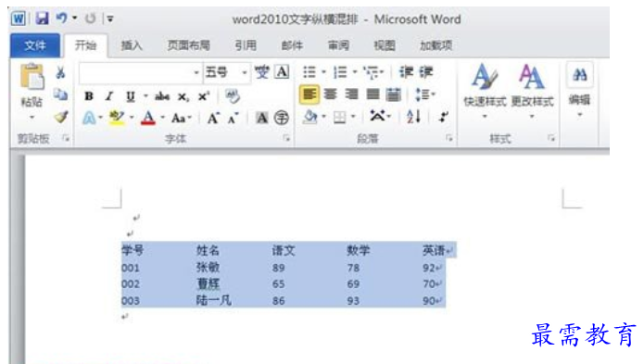Toggle superscript formatting

tap(204, 96)
